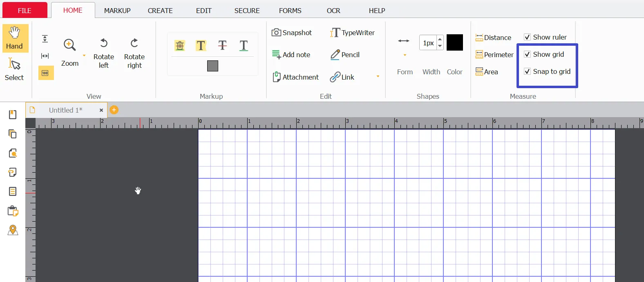Open the layers list sidebar icon
644x282 pixels.
(13, 191)
